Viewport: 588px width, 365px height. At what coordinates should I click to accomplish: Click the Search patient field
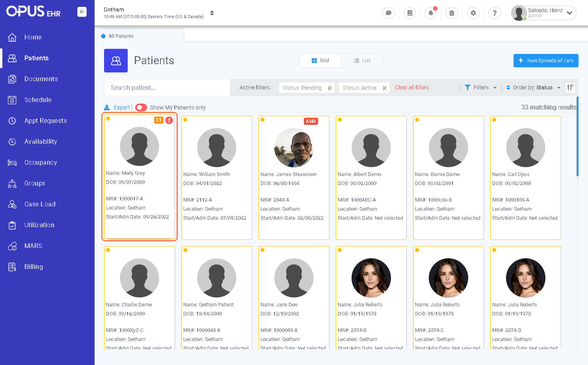[167, 87]
